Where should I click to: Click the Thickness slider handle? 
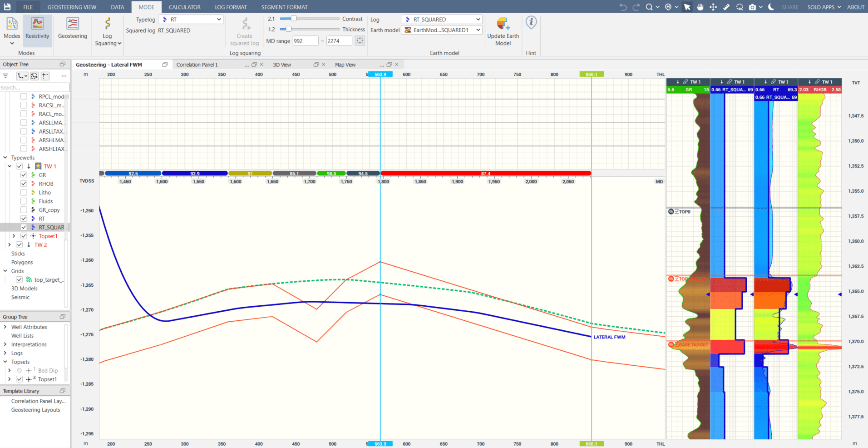tap(288, 29)
